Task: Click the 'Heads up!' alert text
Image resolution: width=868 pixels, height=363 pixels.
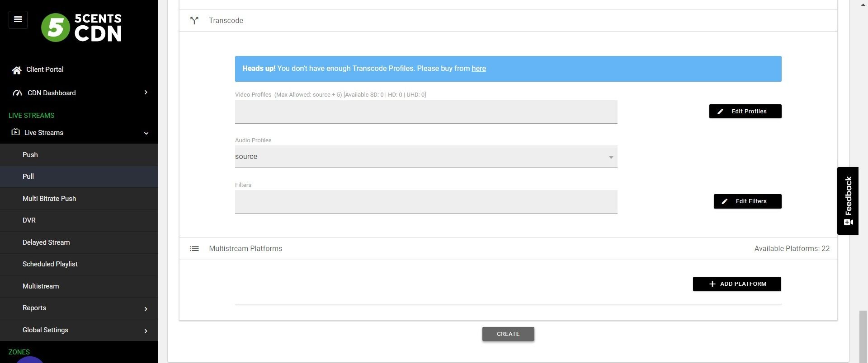Action: click(x=259, y=69)
